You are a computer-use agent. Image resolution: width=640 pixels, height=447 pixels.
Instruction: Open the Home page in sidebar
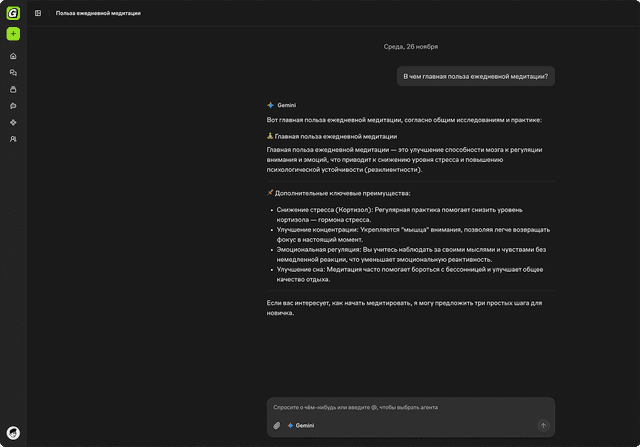click(13, 56)
